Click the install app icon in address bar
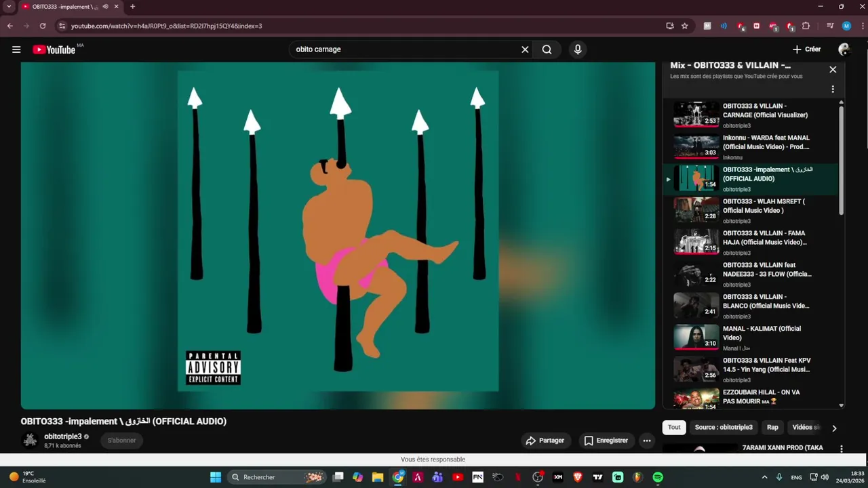The width and height of the screenshot is (868, 488). pos(670,26)
